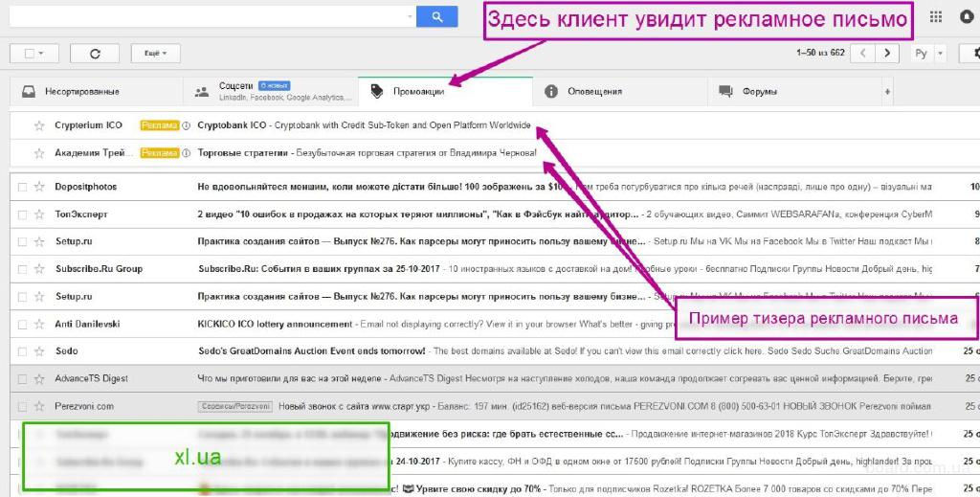Add a new inbox tab with plus icon
The height and width of the screenshot is (497, 980).
click(x=887, y=92)
